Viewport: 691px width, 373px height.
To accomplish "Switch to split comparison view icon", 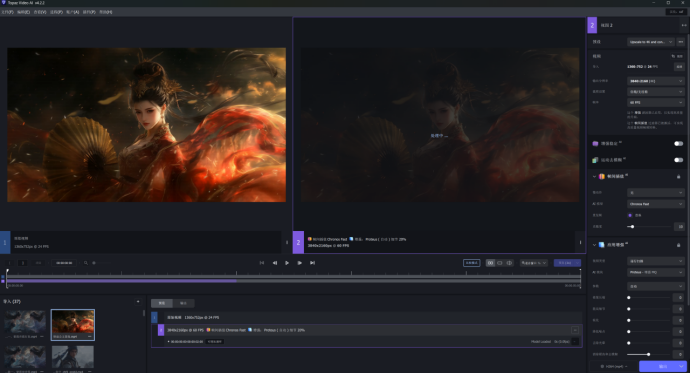I will point(509,263).
